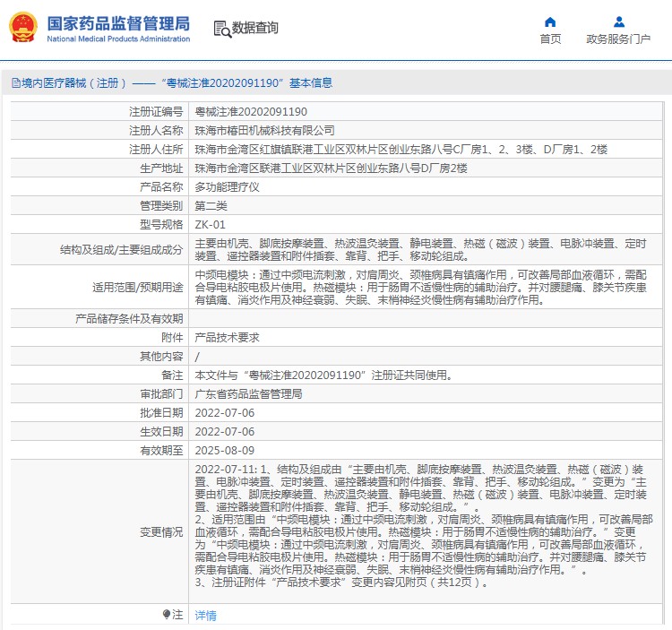Image resolution: width=672 pixels, height=630 pixels.
Task: Click the 型号规格 row label
Action: point(161,225)
